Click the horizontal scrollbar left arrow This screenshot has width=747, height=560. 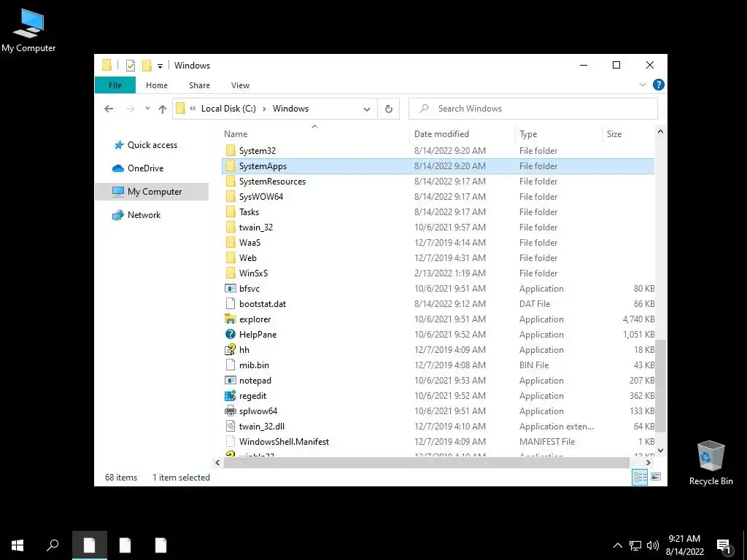[x=217, y=462]
